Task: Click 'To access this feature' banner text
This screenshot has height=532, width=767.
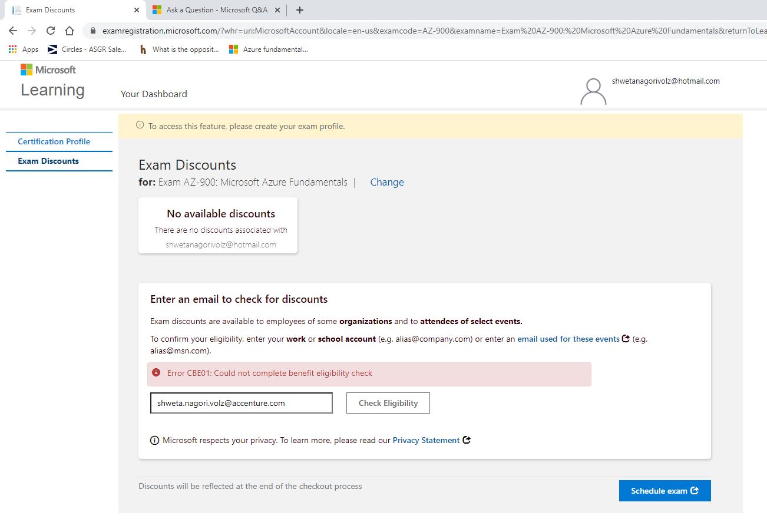Action: pos(247,126)
